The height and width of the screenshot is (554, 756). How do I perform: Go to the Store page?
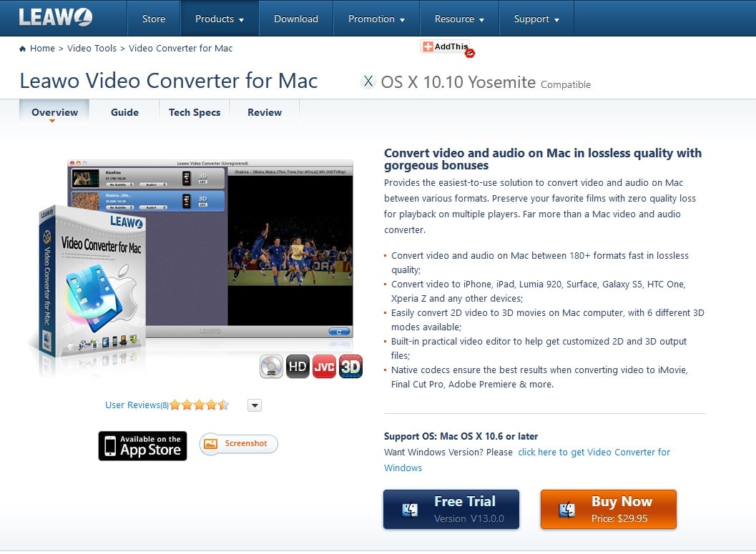[153, 19]
